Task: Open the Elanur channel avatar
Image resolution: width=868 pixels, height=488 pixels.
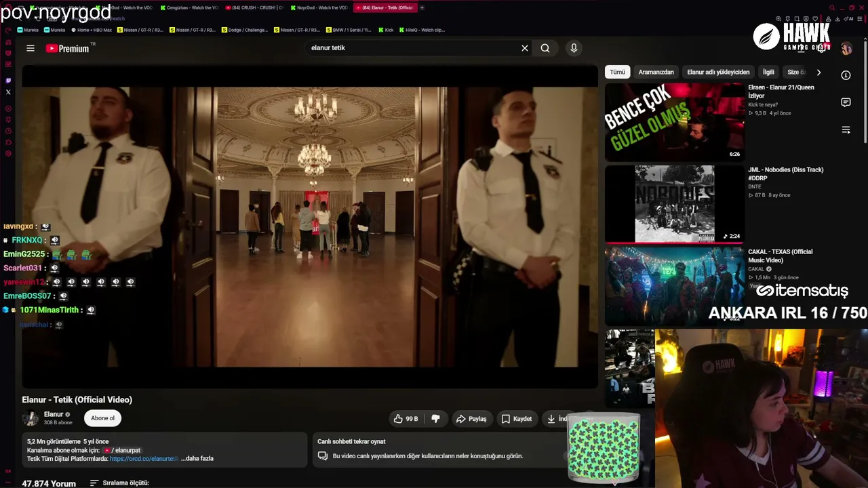Action: click(30, 418)
